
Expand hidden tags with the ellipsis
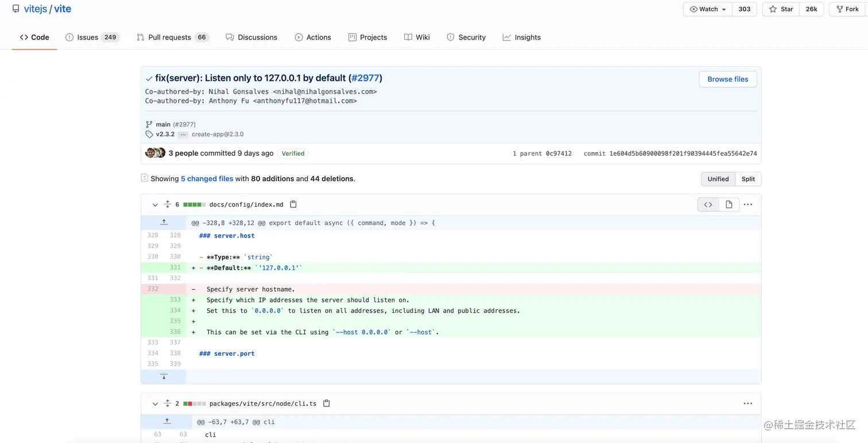[x=183, y=134]
